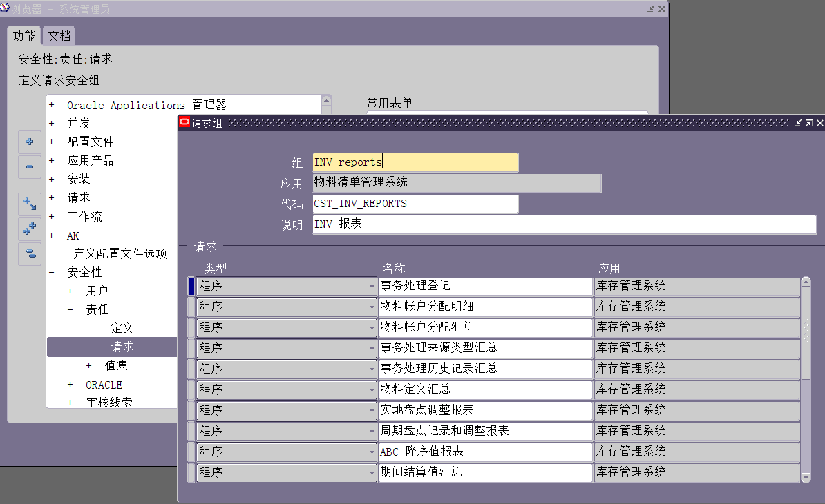Click the Oracle icon in 浏览器 title bar
825x504 pixels.
click(x=5, y=8)
